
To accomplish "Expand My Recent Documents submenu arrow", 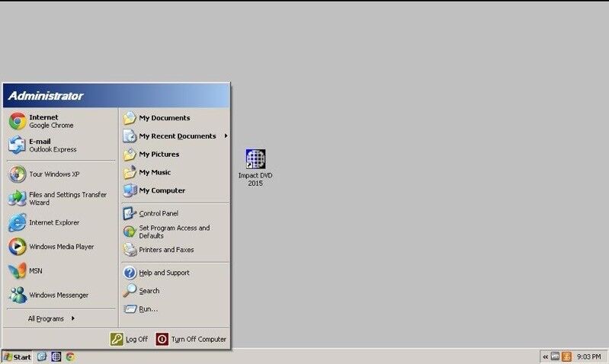I will click(x=226, y=136).
